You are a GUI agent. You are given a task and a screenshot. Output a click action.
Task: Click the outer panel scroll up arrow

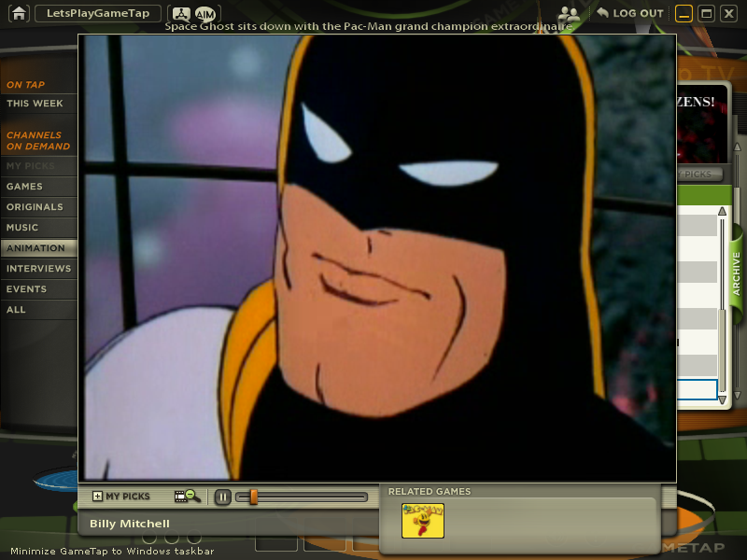tap(737, 147)
